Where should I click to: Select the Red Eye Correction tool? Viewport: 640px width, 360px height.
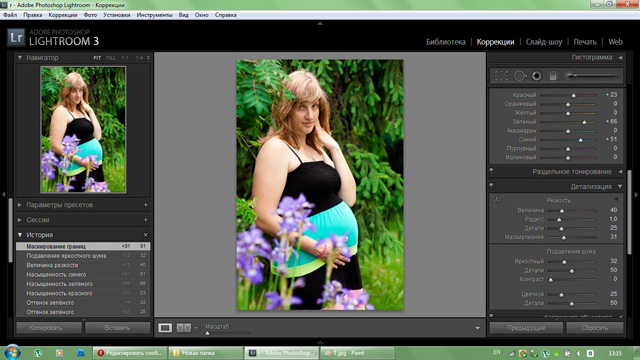[537, 76]
